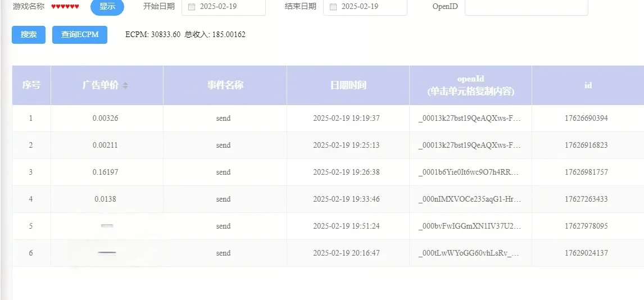Click the 日期时间 column header
The image size is (644, 300).
pyautogui.click(x=348, y=85)
